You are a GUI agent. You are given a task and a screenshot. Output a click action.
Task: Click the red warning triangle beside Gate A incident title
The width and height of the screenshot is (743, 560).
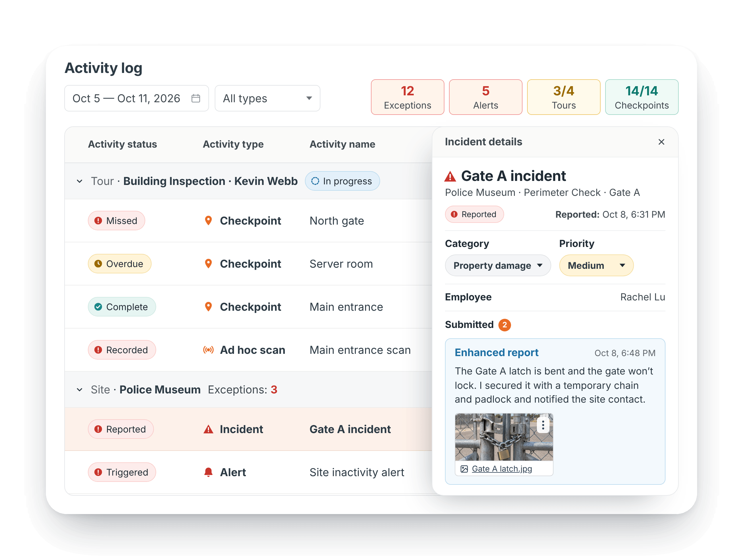coord(450,176)
